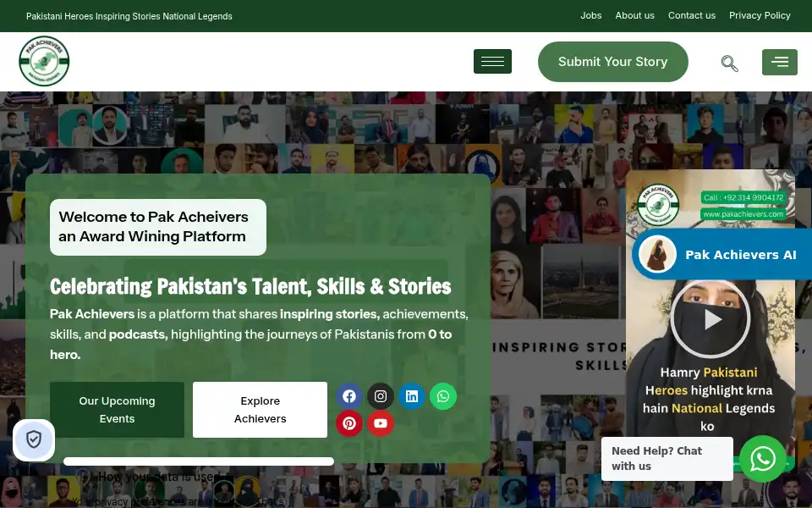Click the Celebrating Pakistan's Talent headline
812x508 pixels.
pos(250,286)
